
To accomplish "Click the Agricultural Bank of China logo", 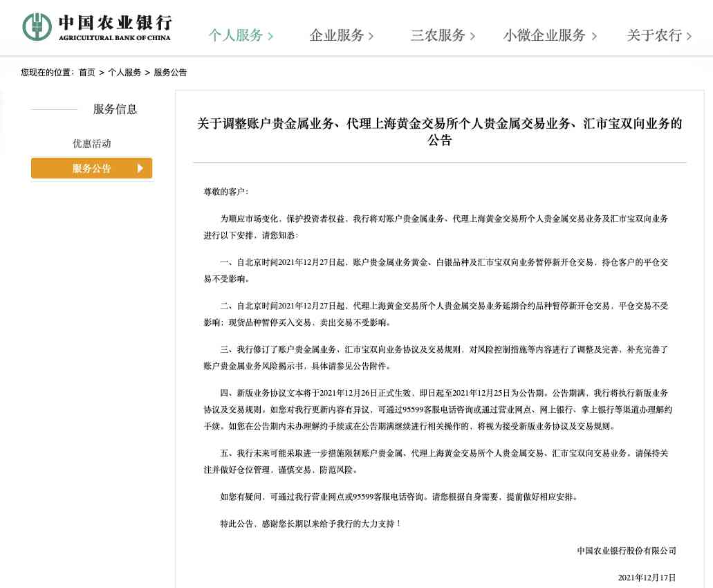I will click(97, 26).
